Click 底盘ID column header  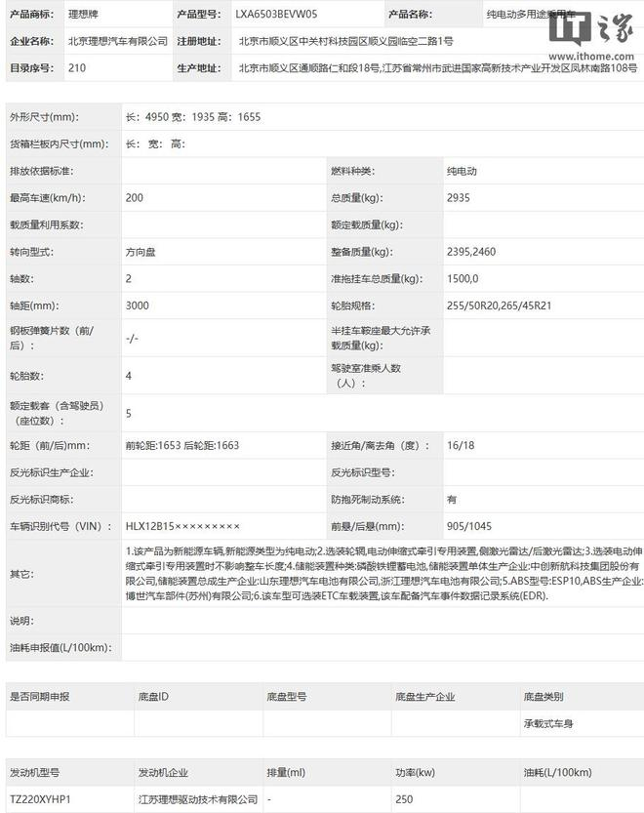point(153,697)
